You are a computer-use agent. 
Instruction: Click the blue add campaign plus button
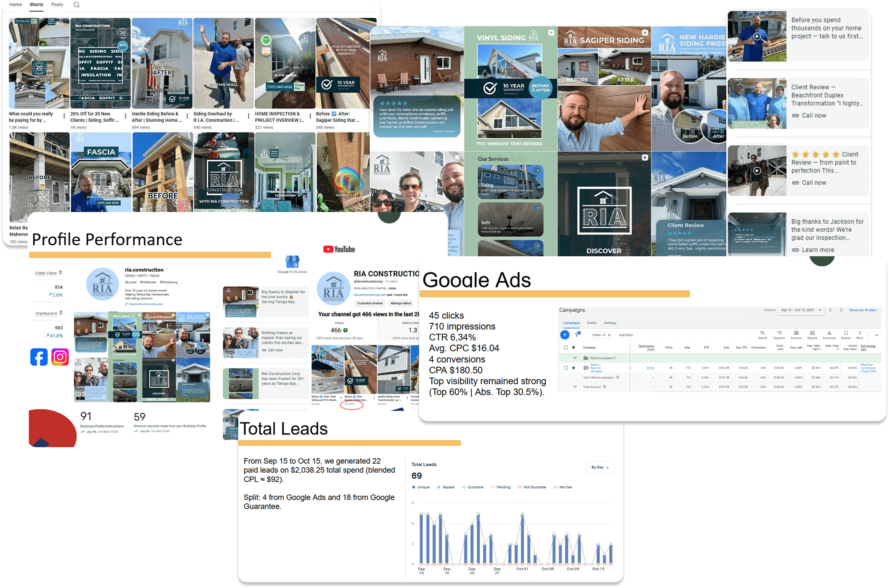coord(565,335)
